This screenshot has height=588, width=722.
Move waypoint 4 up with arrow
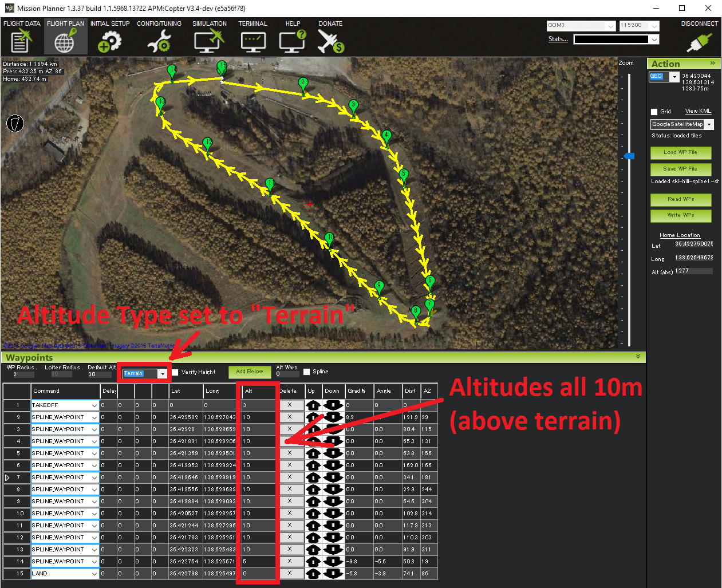(313, 441)
